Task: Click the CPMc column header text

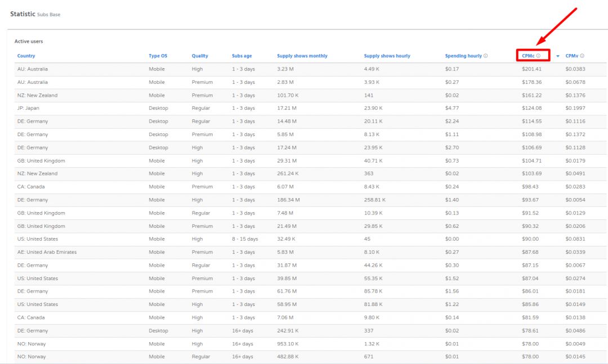Action: point(528,56)
